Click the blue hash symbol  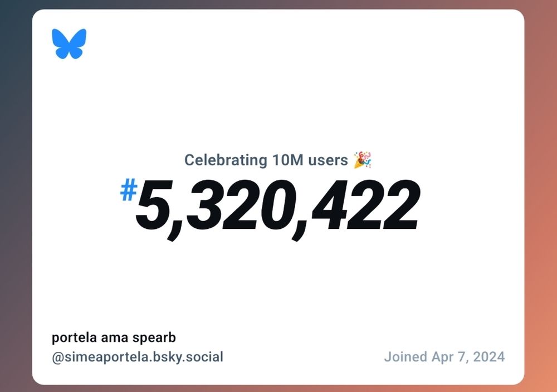129,192
